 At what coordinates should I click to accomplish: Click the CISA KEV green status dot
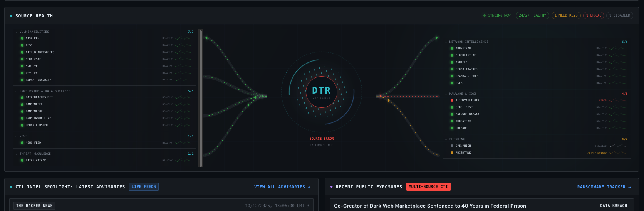tap(22, 39)
